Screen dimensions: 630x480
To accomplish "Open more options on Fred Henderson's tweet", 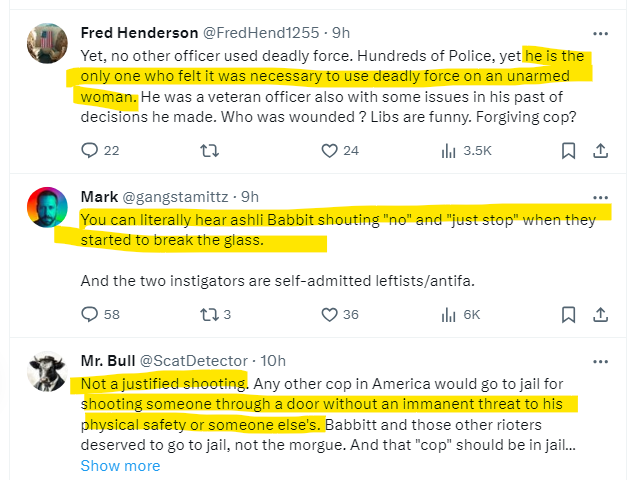I will click(x=600, y=31).
